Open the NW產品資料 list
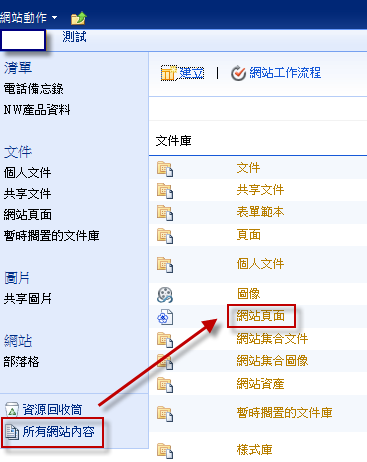This screenshot has width=367, height=462. [x=37, y=110]
